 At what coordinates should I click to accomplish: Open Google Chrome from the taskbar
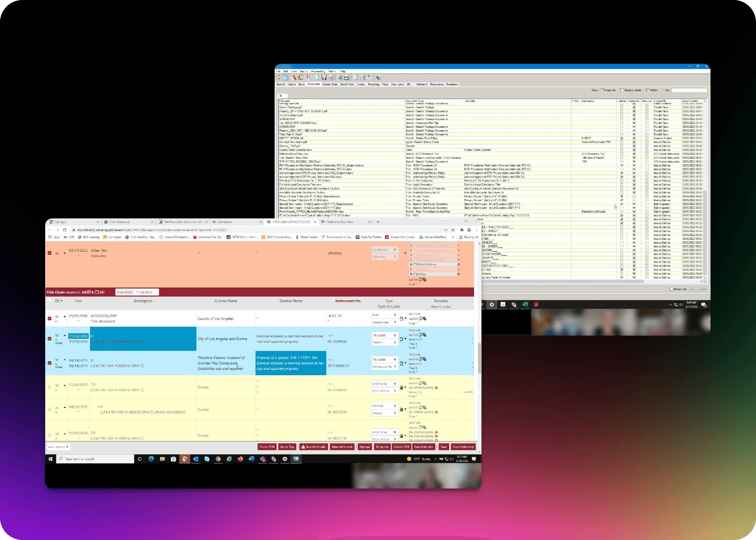pyautogui.click(x=218, y=459)
